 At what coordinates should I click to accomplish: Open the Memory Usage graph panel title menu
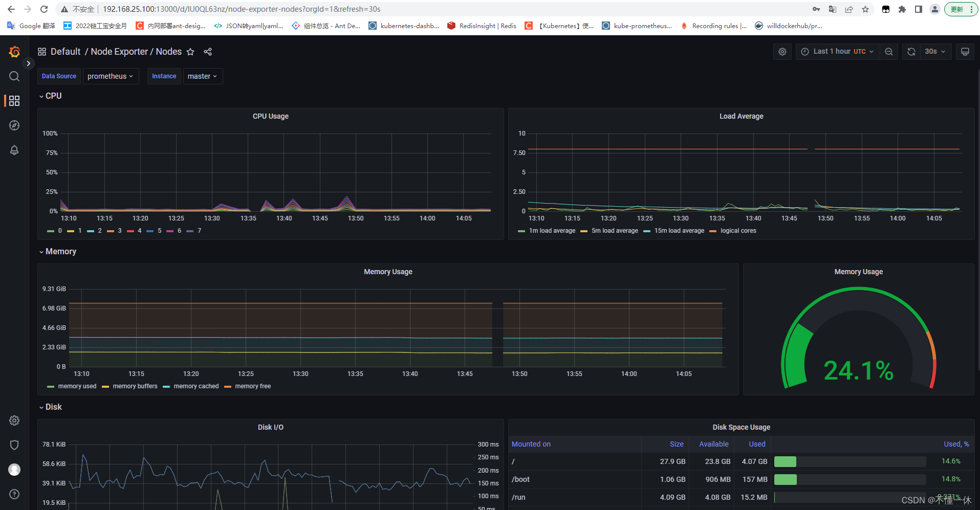[388, 272]
